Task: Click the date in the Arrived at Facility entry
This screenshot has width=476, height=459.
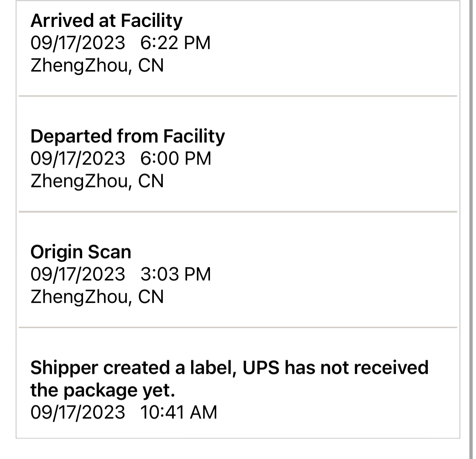Action: click(x=78, y=43)
